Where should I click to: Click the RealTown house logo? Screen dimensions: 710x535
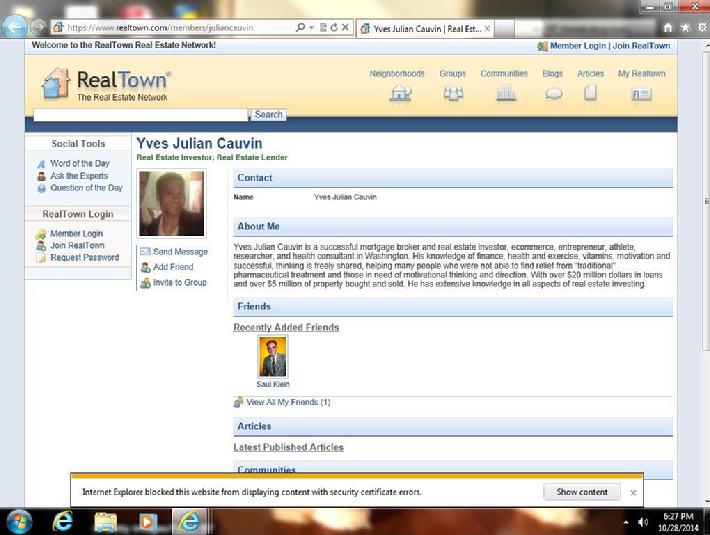[56, 83]
